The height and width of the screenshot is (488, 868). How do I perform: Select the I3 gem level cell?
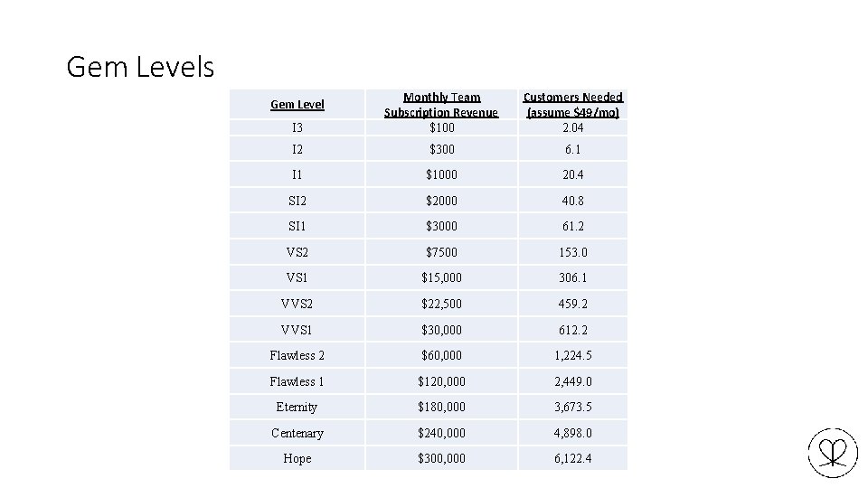(x=297, y=127)
